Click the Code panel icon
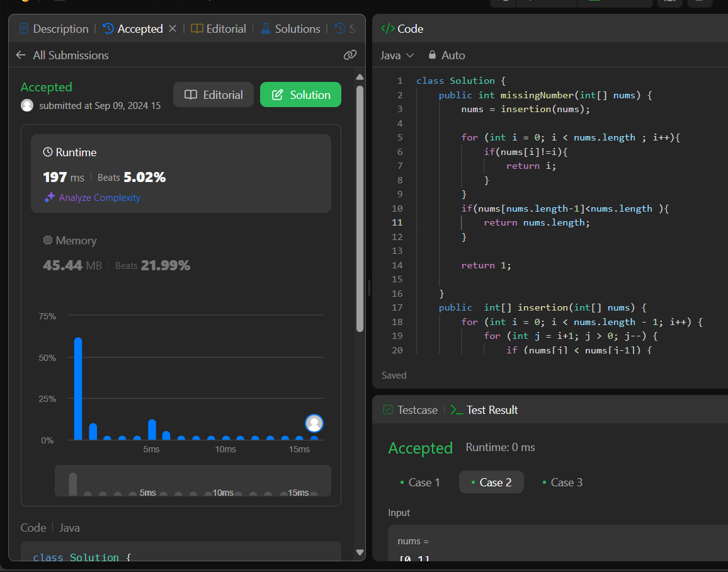The width and height of the screenshot is (728, 572). [x=388, y=29]
